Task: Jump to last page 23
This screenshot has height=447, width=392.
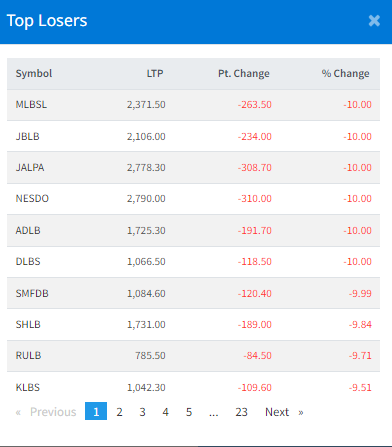Action: point(241,412)
